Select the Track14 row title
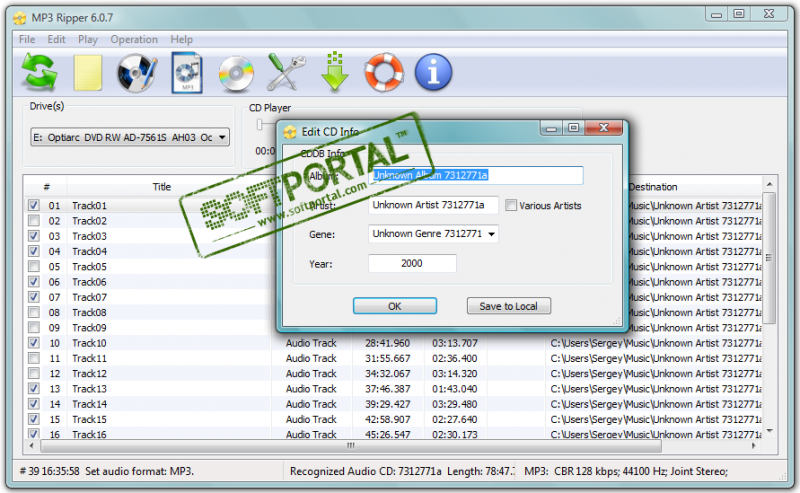The height and width of the screenshot is (493, 800). (89, 404)
